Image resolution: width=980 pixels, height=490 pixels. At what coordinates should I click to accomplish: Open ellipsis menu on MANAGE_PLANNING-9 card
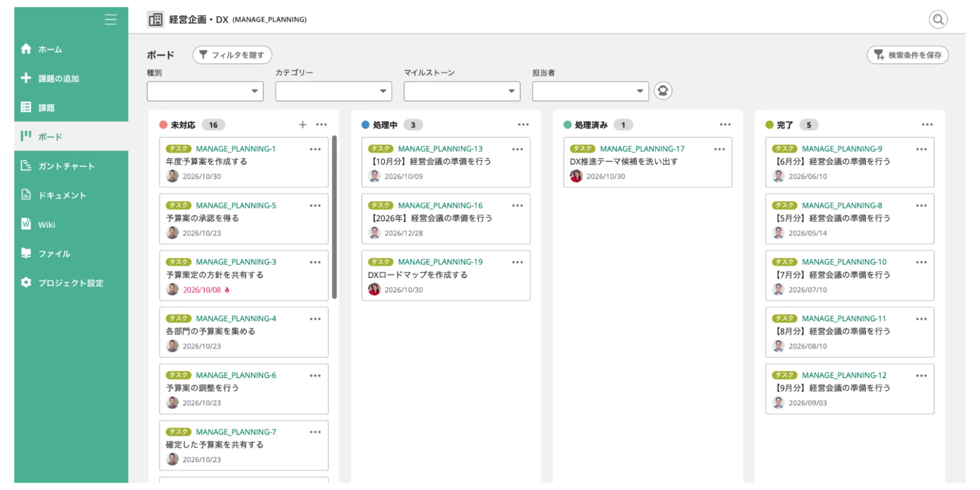(921, 149)
